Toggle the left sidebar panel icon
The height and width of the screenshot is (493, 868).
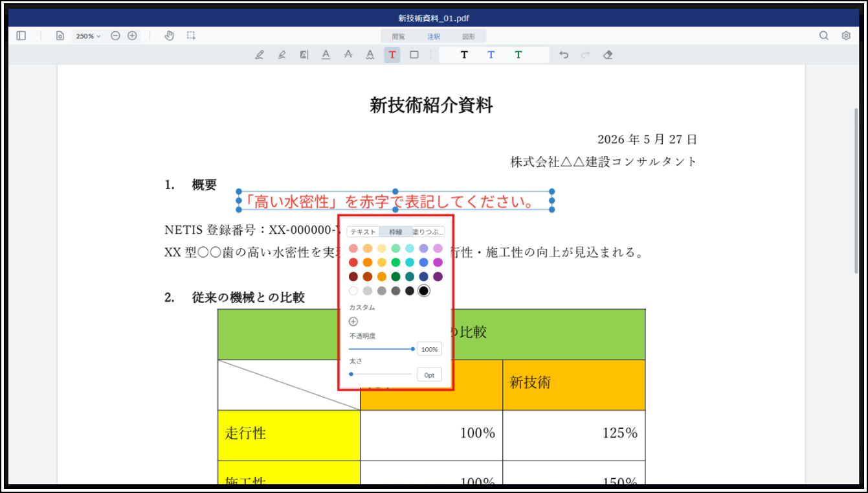pyautogui.click(x=21, y=36)
